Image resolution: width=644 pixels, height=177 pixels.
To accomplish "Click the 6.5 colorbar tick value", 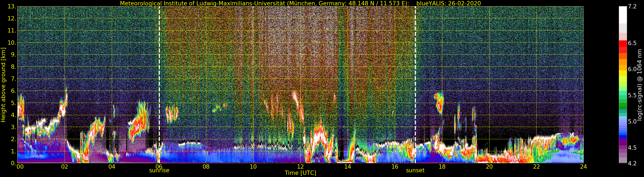I will [632, 43].
